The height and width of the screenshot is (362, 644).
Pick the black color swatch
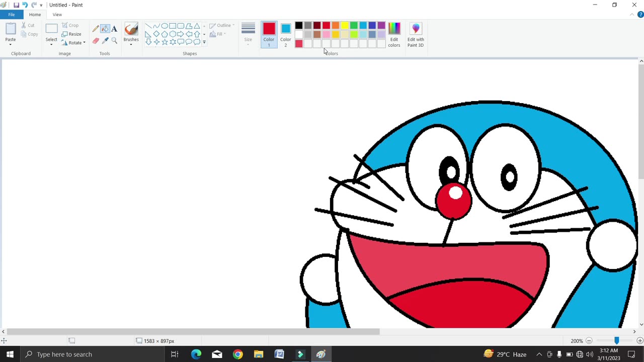click(x=299, y=26)
